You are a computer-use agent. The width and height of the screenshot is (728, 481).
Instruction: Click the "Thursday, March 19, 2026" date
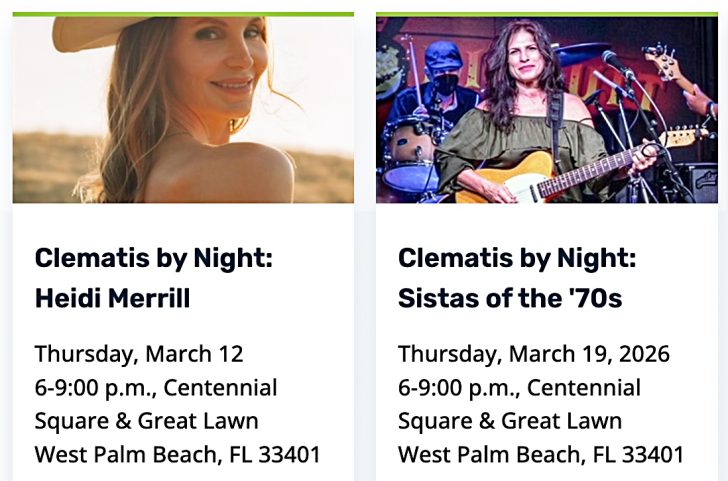pyautogui.click(x=534, y=354)
